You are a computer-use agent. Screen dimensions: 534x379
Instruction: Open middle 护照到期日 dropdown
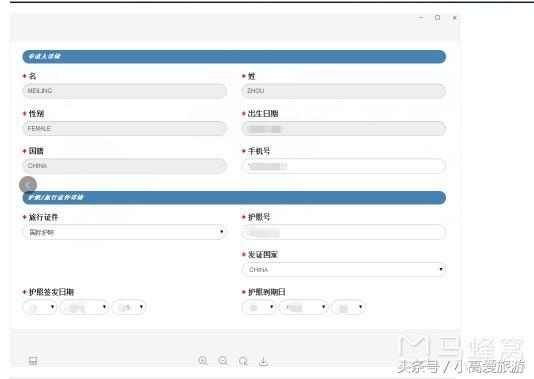(303, 307)
